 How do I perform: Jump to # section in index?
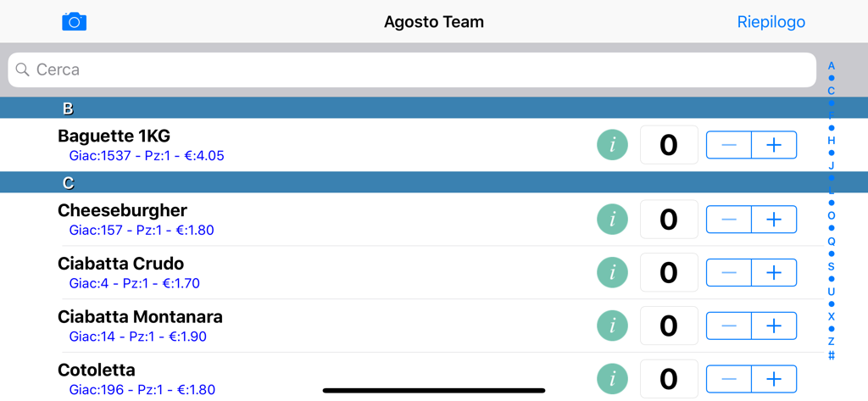(832, 355)
